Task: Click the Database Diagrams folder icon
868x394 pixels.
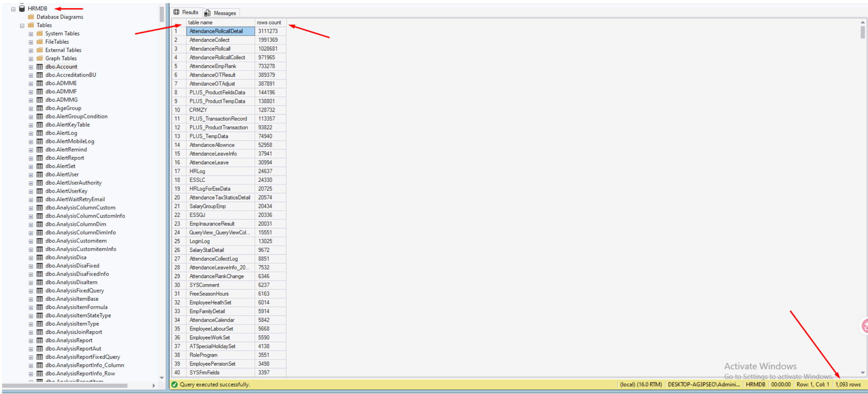Action: (31, 17)
